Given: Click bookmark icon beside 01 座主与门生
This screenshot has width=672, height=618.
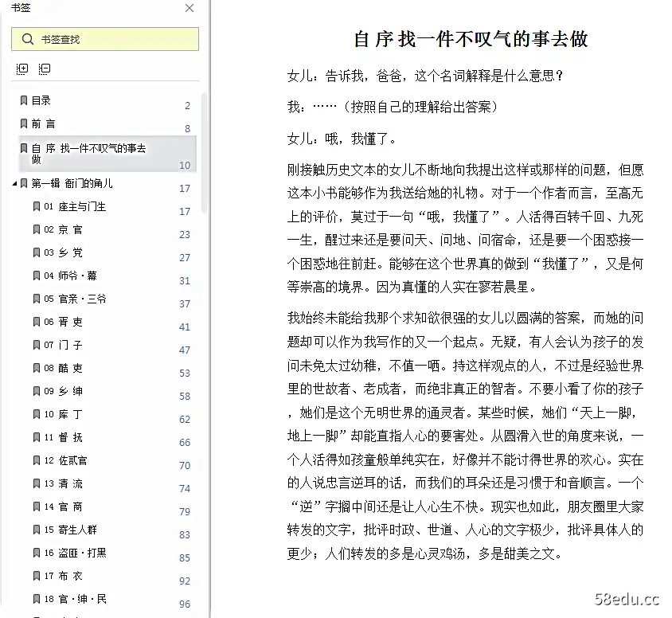Looking at the screenshot, I should click(37, 206).
